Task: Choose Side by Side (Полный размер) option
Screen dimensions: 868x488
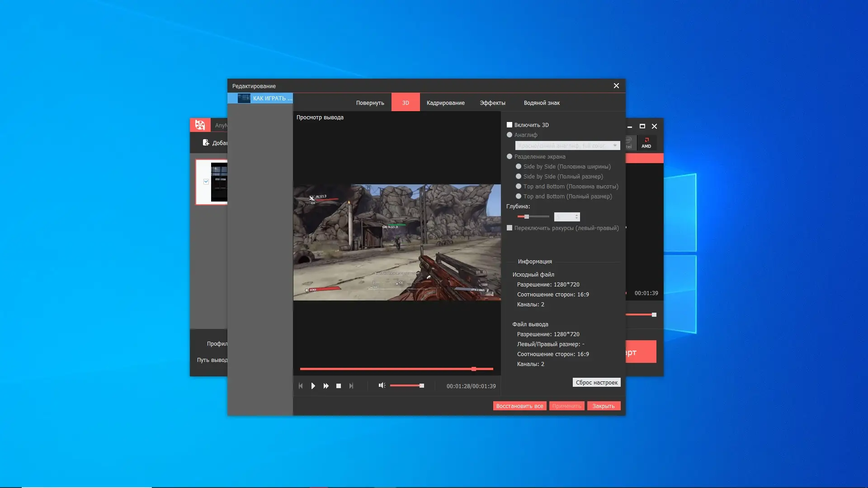Action: [x=519, y=177]
